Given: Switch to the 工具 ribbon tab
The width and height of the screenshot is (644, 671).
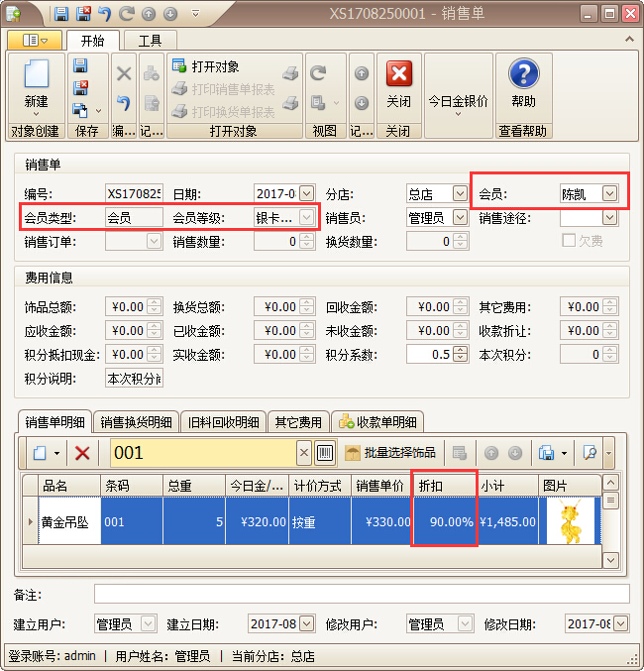Looking at the screenshot, I should coord(150,41).
